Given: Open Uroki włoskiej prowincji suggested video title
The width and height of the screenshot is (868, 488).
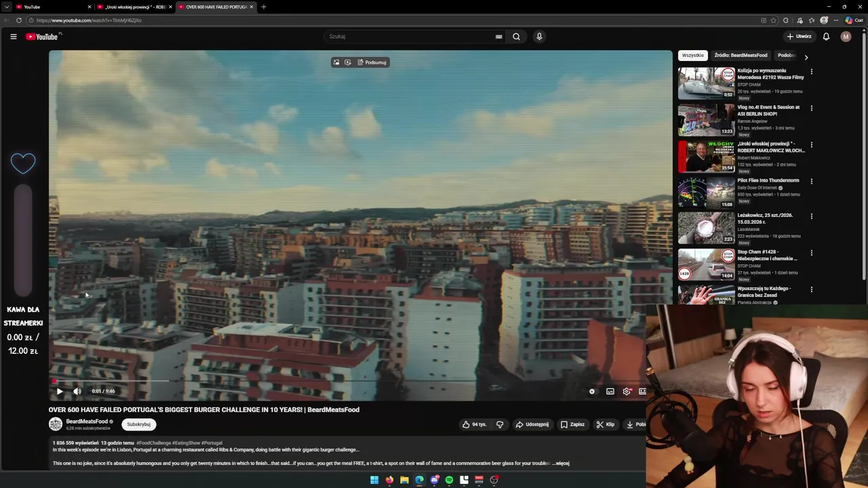Looking at the screenshot, I should coord(771,147).
